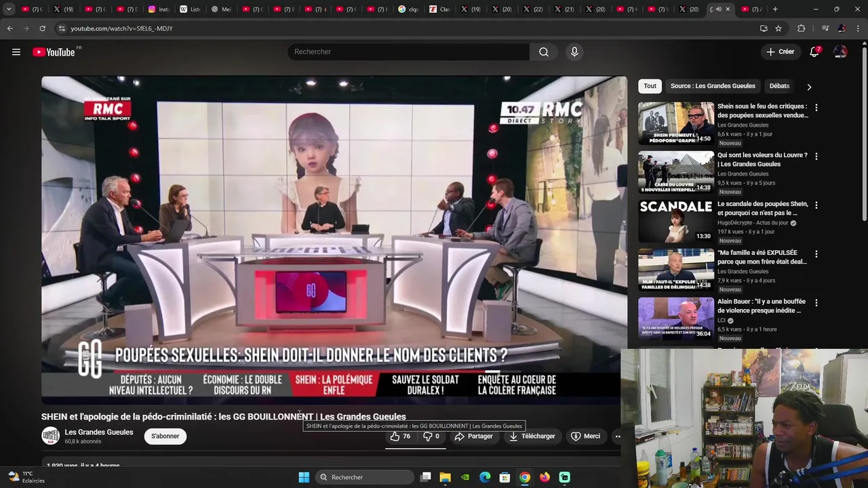Image resolution: width=868 pixels, height=488 pixels.
Task: Switch to the Wikipedia Liste tab
Action: click(189, 9)
